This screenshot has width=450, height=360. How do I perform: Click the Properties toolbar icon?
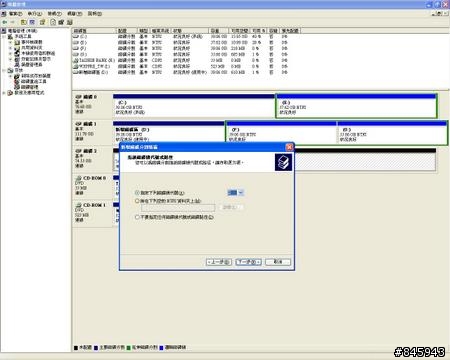[42, 22]
